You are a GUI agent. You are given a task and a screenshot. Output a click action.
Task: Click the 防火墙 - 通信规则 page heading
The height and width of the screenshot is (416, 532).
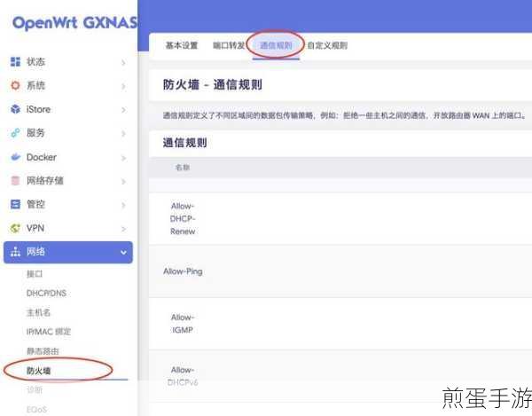click(x=213, y=85)
